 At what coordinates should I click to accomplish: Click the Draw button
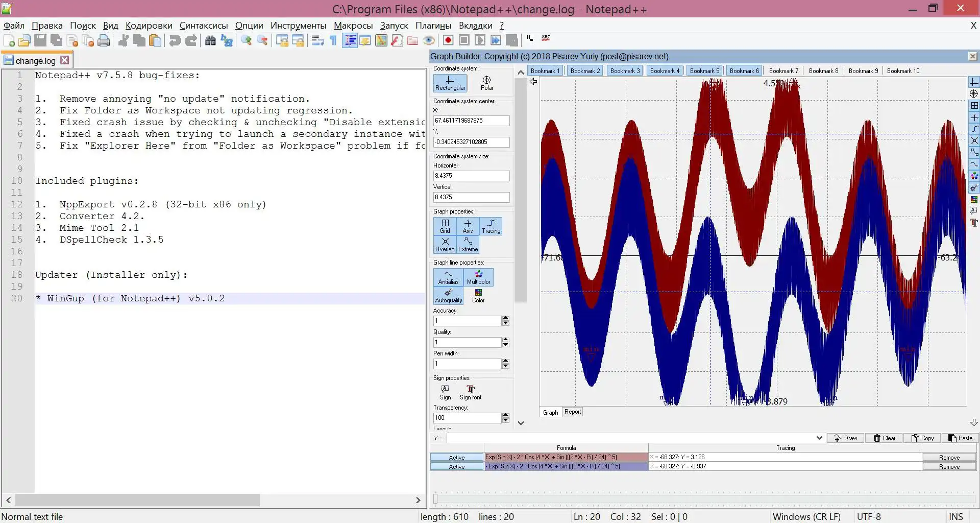tap(845, 438)
